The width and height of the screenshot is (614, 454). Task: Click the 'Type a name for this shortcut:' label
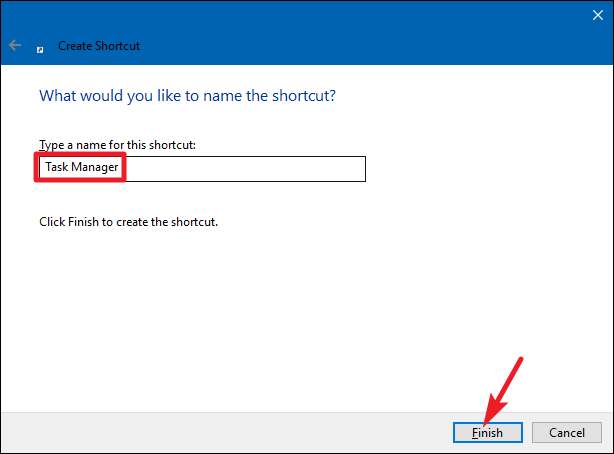point(117,145)
